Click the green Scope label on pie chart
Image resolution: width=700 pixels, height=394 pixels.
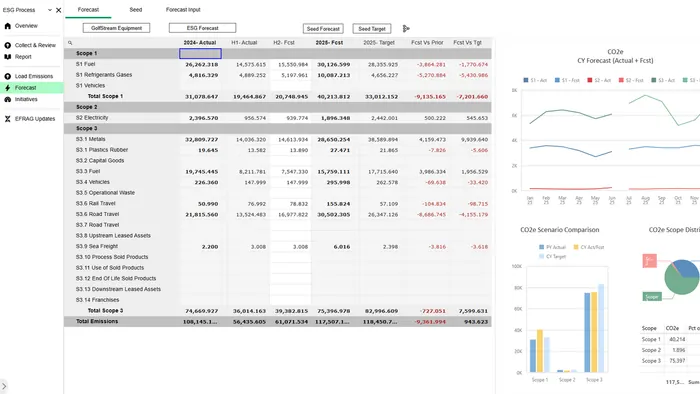pos(652,297)
